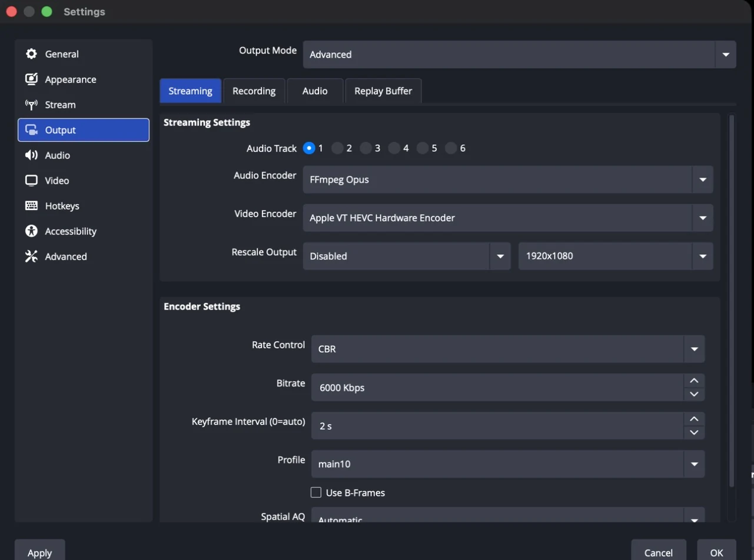
Task: Select audio track 3 radio button
Action: point(366,148)
